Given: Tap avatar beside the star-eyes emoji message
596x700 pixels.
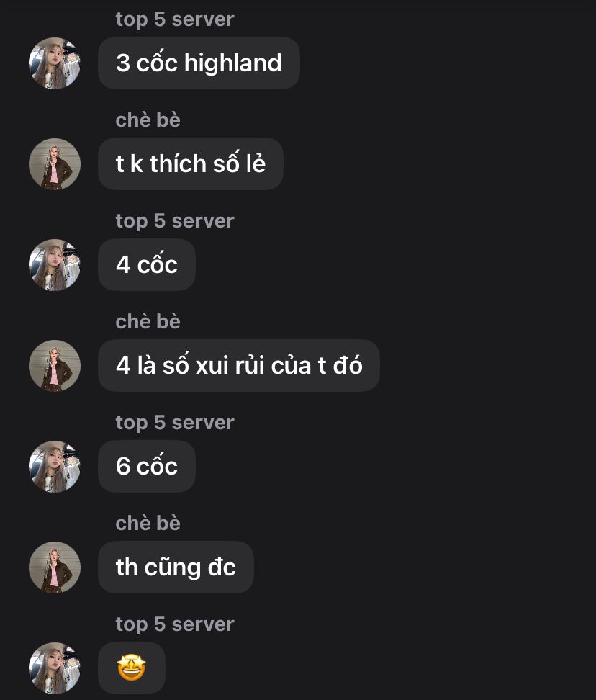Looking at the screenshot, I should [55, 668].
